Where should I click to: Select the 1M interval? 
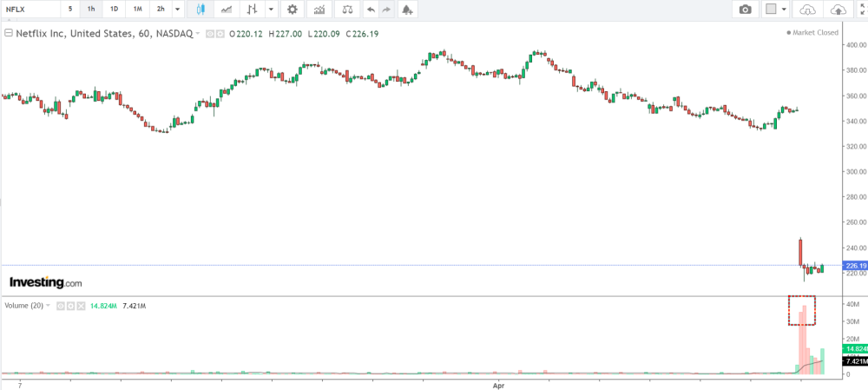[x=138, y=10]
